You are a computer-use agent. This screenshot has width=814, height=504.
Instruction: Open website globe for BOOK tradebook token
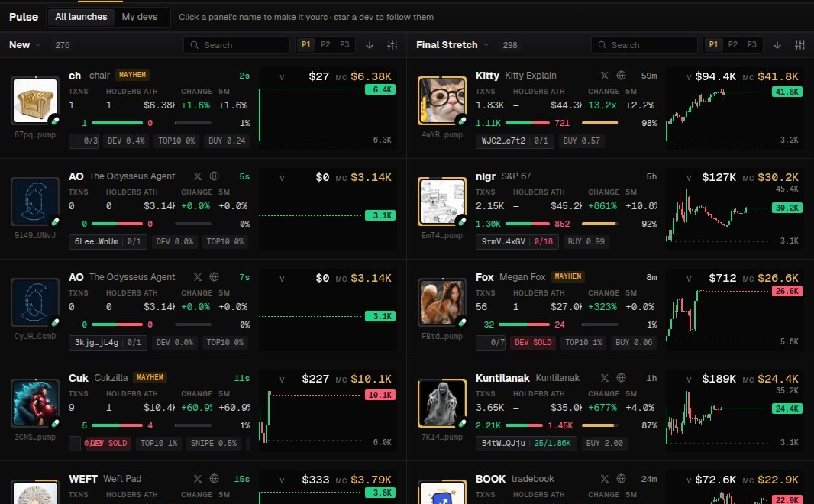[x=621, y=478]
